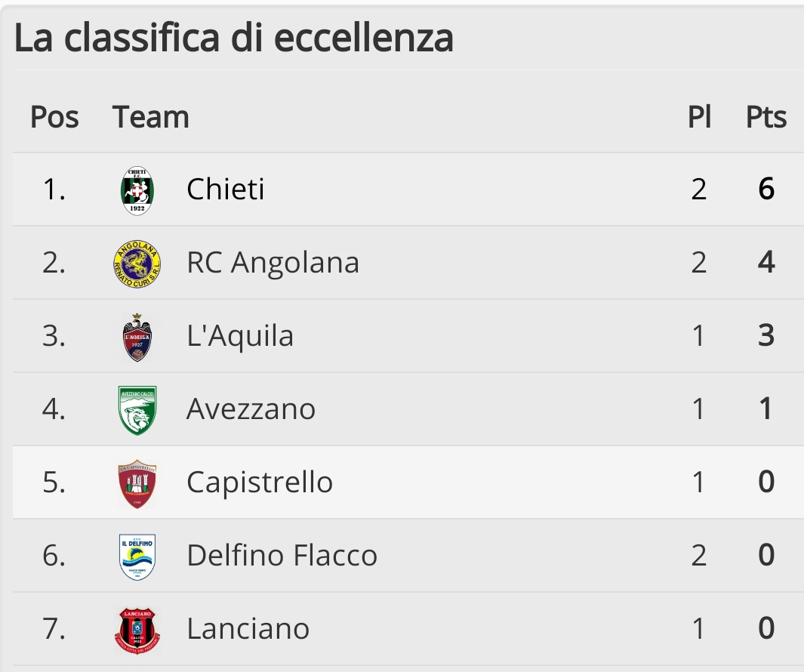Click the La classifica di eccellenza heading
The width and height of the screenshot is (804, 672).
tap(234, 38)
